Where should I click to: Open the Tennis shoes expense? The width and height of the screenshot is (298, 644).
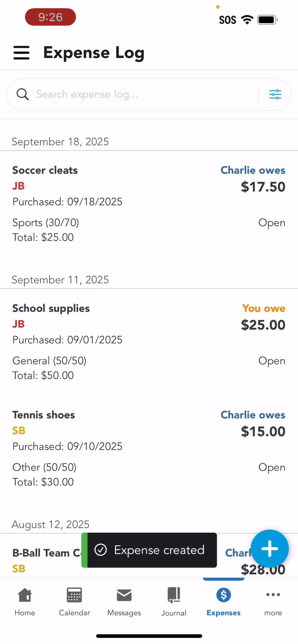[x=44, y=415]
